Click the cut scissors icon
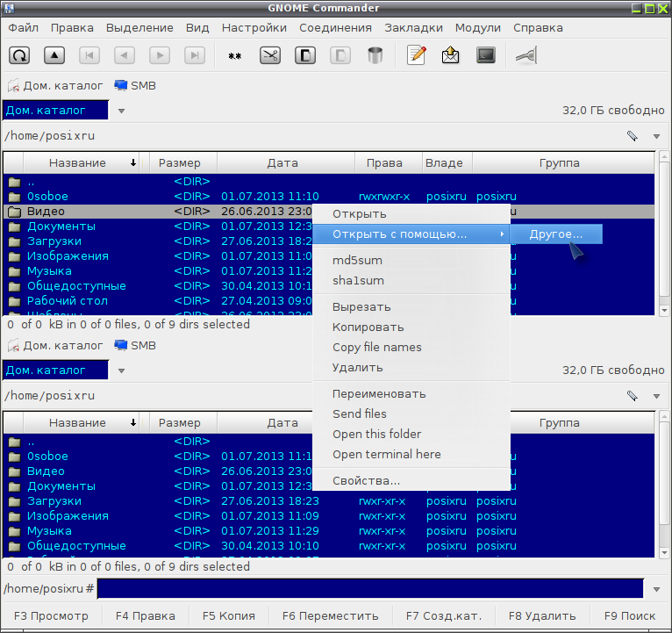This screenshot has width=672, height=633. (x=270, y=55)
